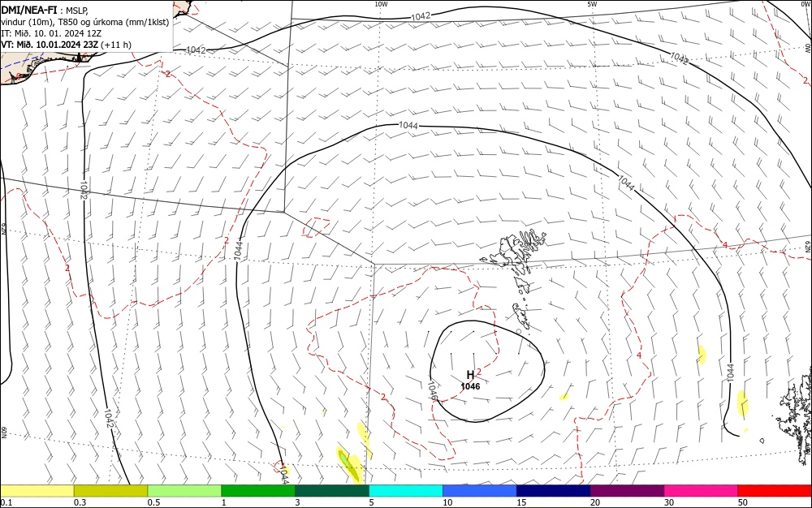
Task: Pick the medium green 1 mm legend swatch
Action: (258, 491)
